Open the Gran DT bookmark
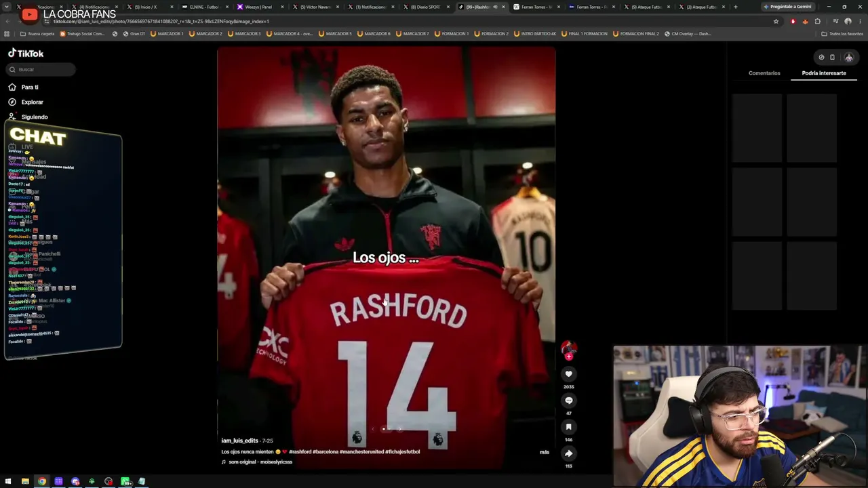 (x=133, y=34)
